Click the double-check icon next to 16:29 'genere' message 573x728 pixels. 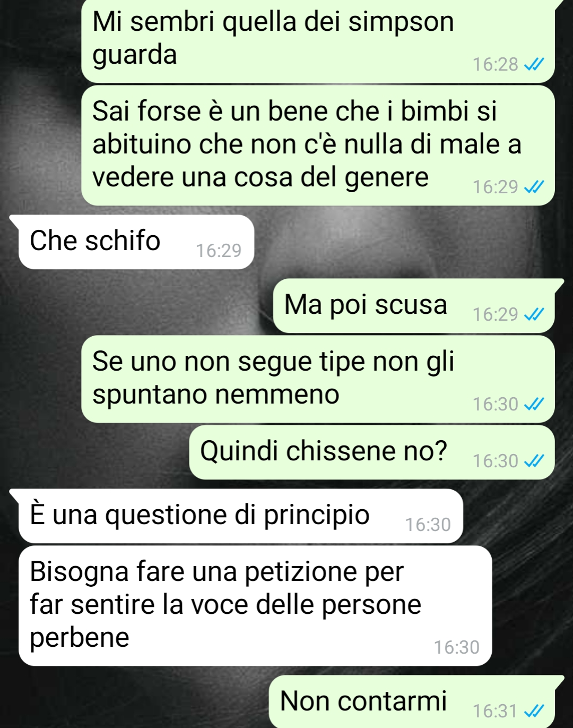pos(534,187)
